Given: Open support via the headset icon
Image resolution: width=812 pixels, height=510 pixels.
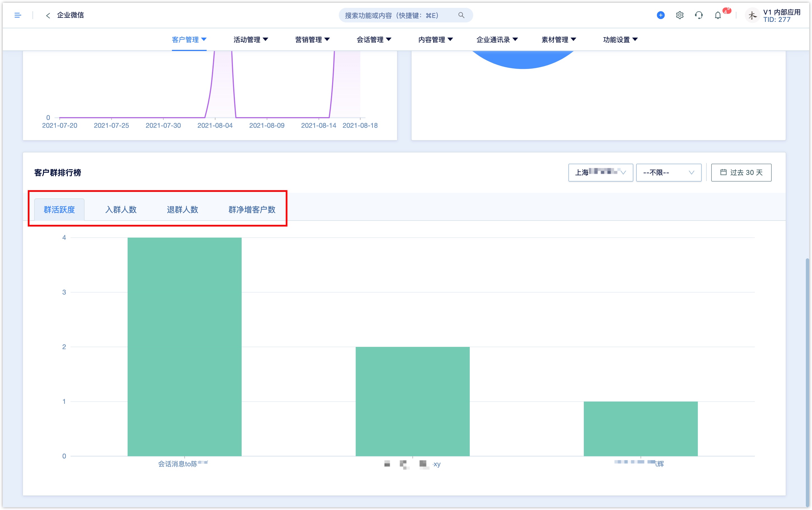Looking at the screenshot, I should pos(699,15).
